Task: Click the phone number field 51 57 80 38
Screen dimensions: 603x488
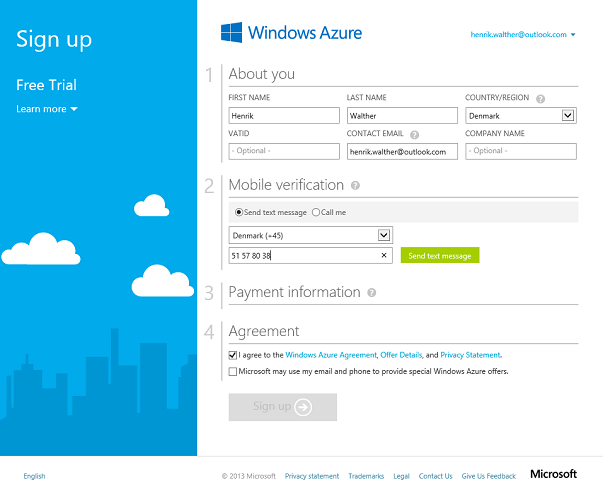Action: point(311,255)
